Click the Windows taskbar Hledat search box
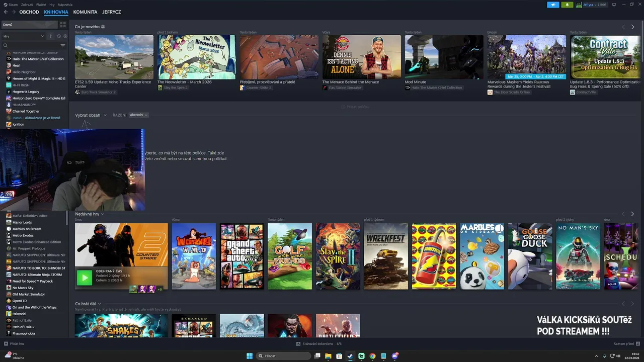 point(283,356)
